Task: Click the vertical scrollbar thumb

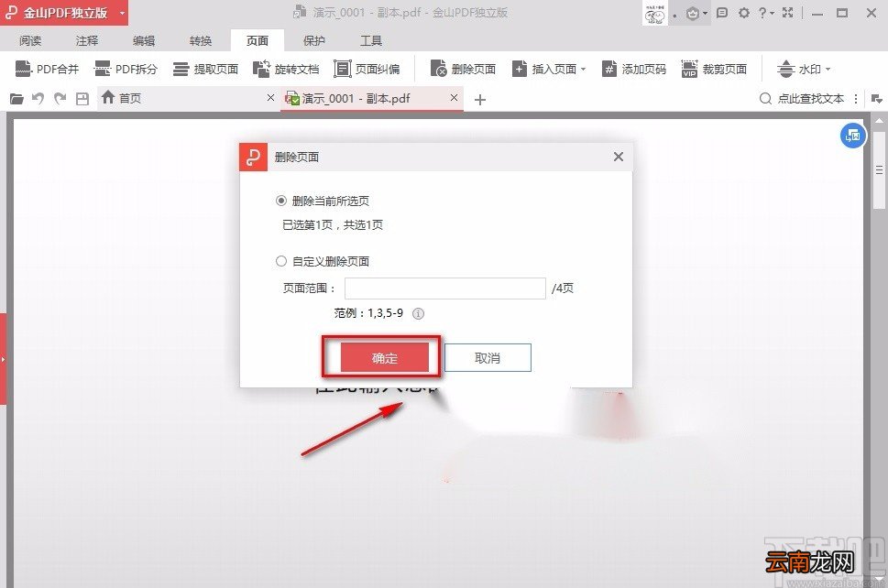Action: 879,170
